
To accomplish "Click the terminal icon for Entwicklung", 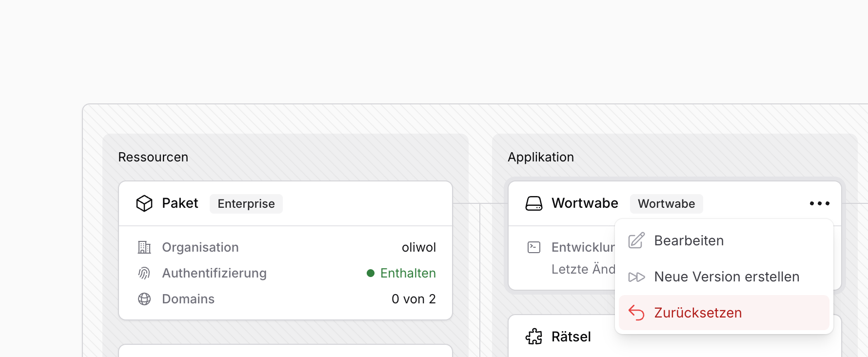I will [534, 247].
